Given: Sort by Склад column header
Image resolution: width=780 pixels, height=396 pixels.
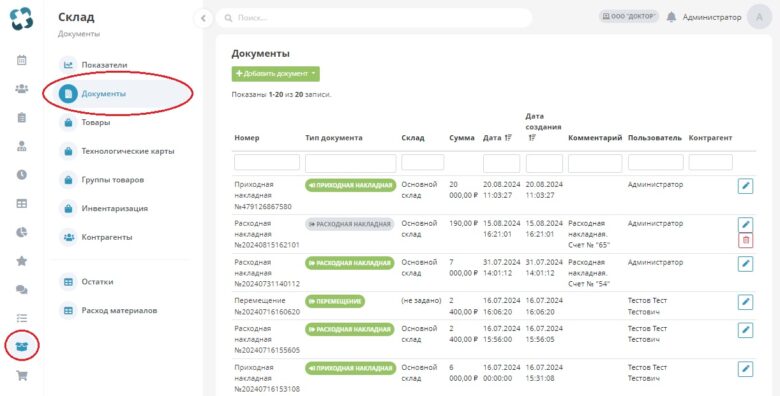Looking at the screenshot, I should coord(413,138).
